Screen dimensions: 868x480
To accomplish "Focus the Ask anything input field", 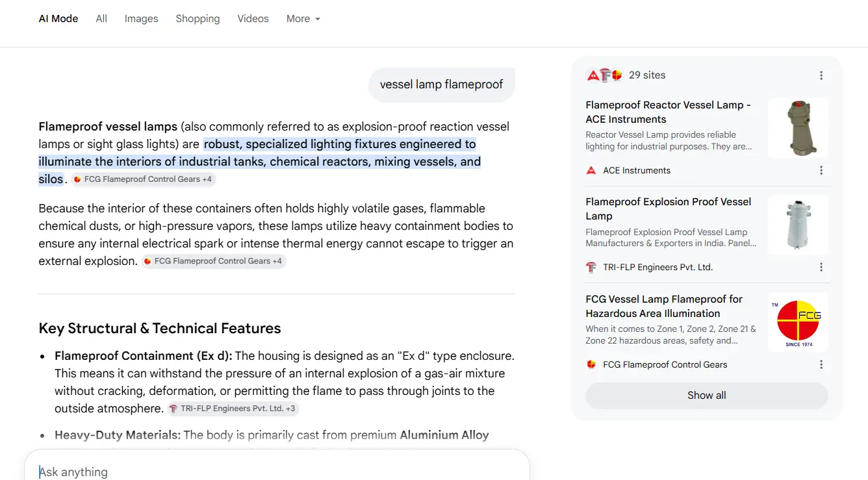I will point(277,472).
